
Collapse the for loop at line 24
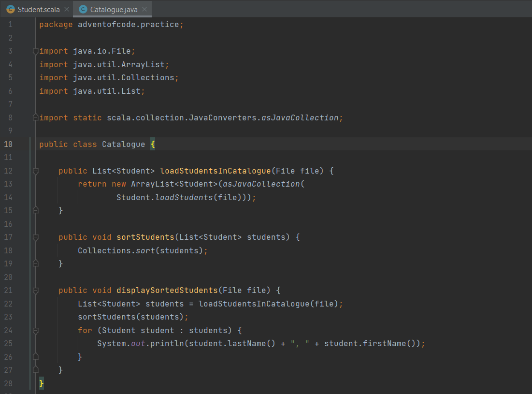coord(36,331)
